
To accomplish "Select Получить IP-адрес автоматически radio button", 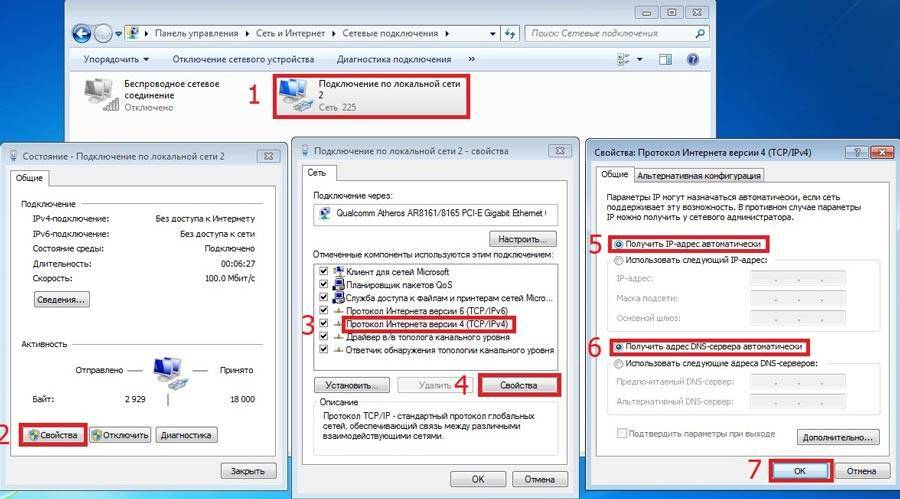I will tap(618, 244).
